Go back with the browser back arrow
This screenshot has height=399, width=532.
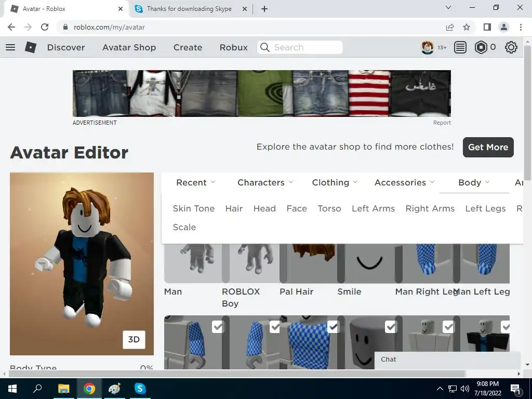click(11, 27)
